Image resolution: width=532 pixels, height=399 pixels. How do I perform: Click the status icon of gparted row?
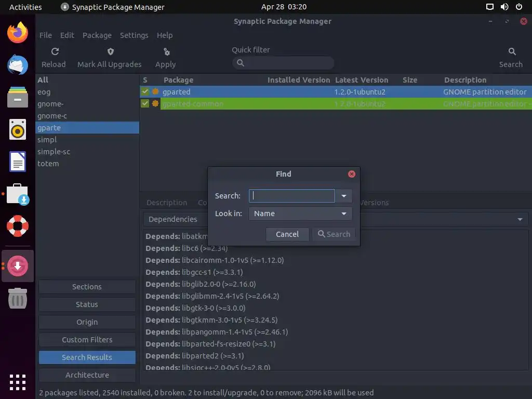click(155, 91)
